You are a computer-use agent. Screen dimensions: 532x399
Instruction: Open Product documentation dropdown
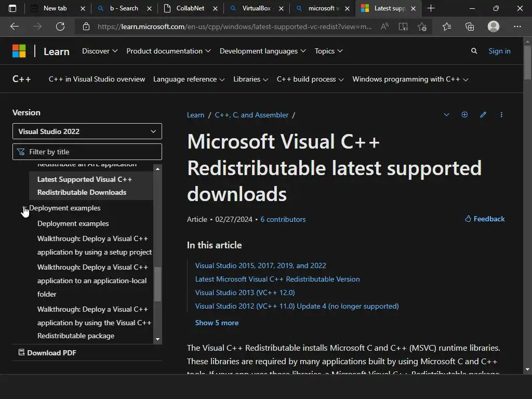click(x=169, y=51)
